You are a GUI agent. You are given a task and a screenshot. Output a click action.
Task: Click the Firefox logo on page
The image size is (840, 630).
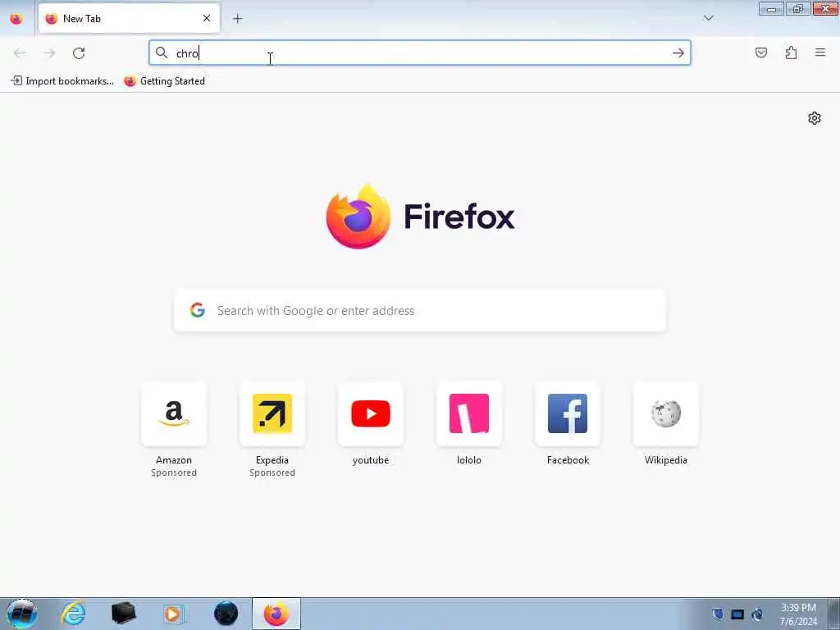pos(420,216)
